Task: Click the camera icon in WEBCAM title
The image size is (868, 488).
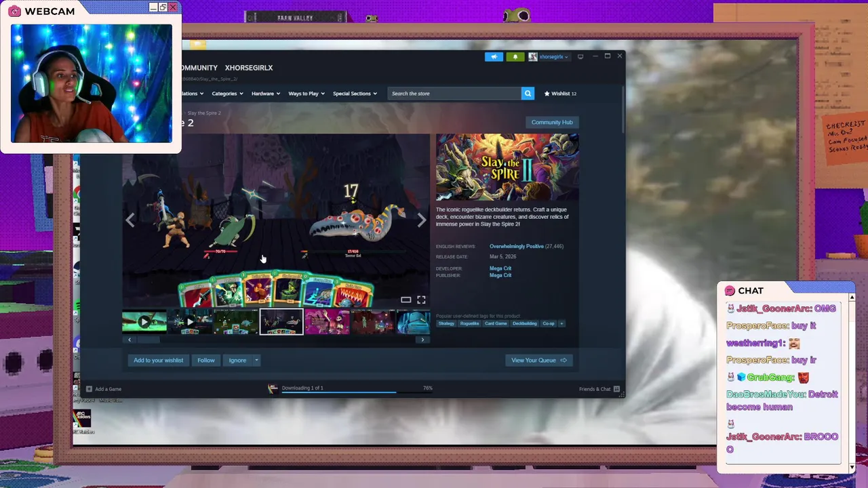Action: tap(14, 11)
